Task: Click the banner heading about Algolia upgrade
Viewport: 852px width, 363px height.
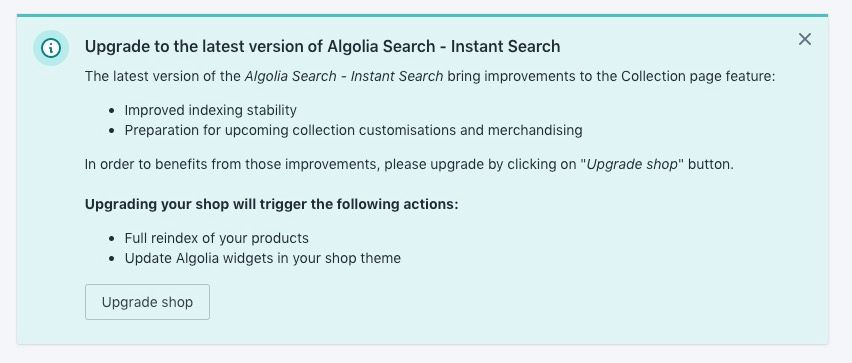Action: (322, 47)
